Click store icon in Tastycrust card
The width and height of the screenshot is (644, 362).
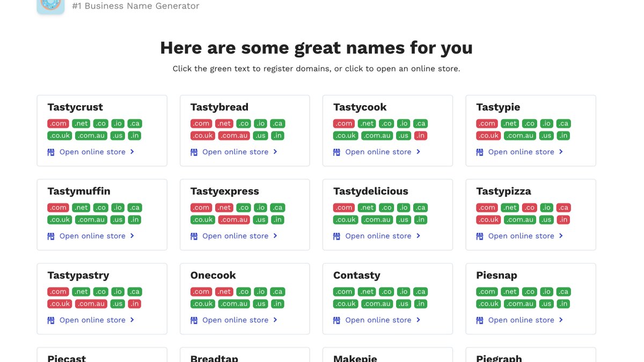click(x=51, y=152)
